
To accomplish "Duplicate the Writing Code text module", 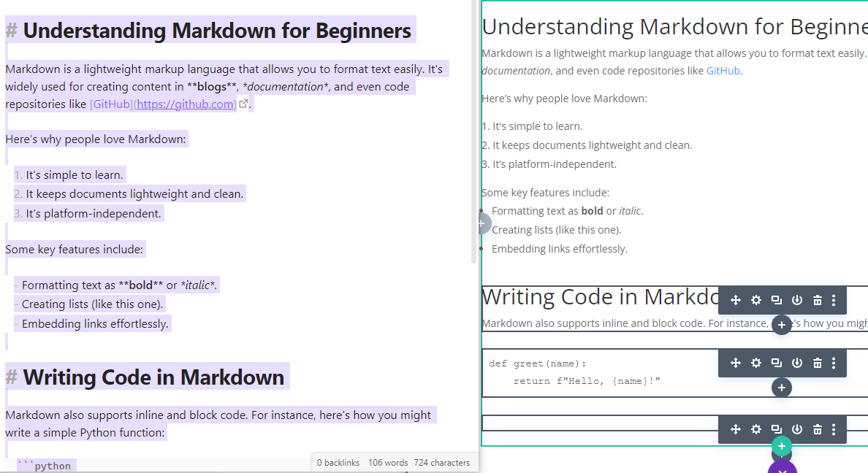I will click(x=777, y=301).
